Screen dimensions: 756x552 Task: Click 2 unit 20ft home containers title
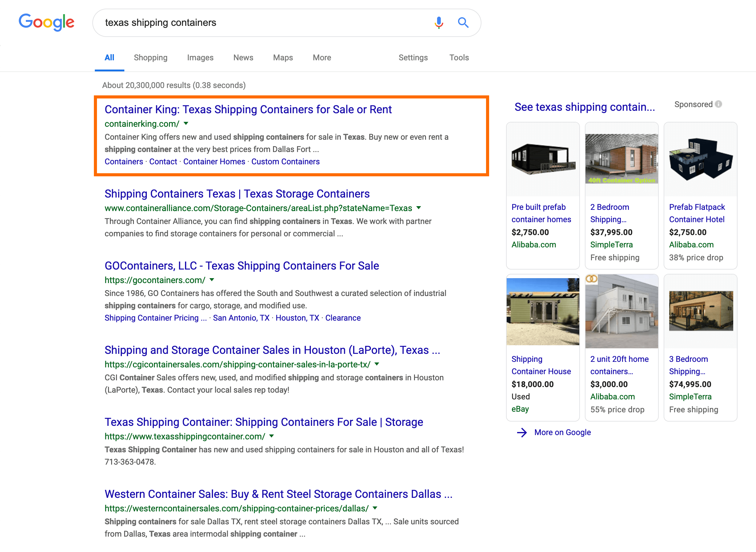coord(619,365)
